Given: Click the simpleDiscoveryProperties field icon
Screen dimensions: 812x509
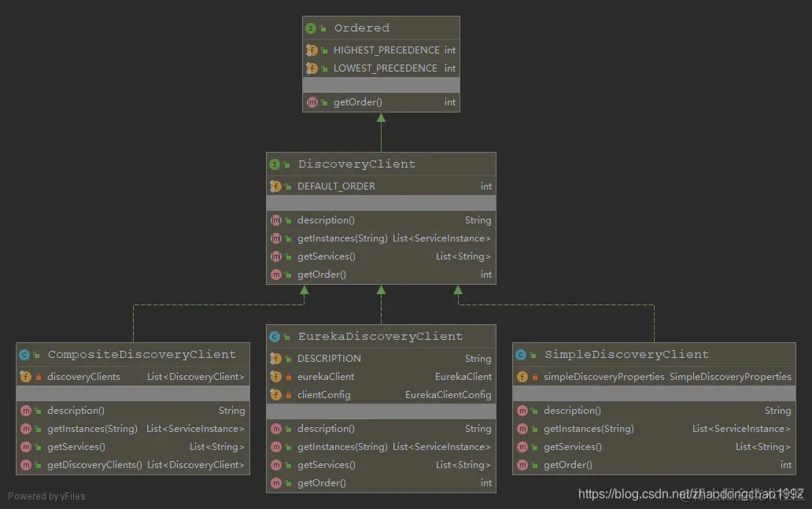Looking at the screenshot, I should point(522,377).
